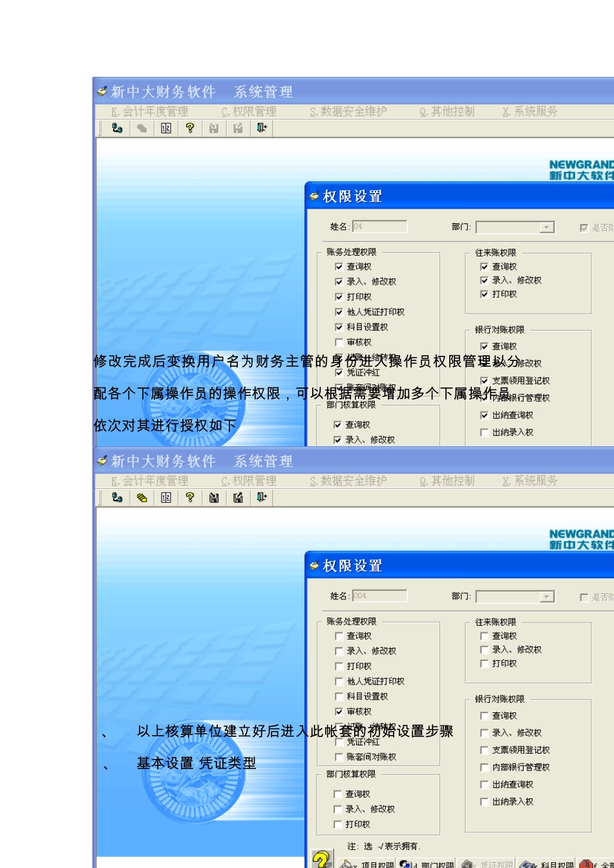Enable 出纳录入权 for user 04
The width and height of the screenshot is (614, 868).
484,433
